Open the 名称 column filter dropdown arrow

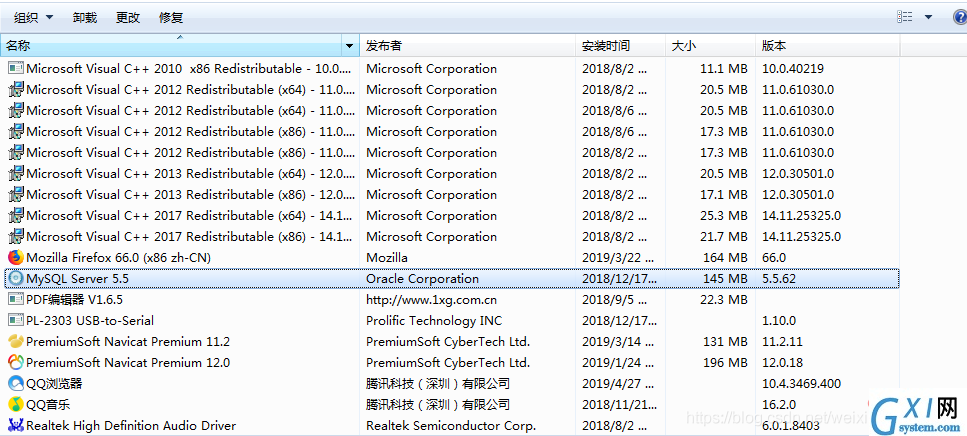[350, 46]
